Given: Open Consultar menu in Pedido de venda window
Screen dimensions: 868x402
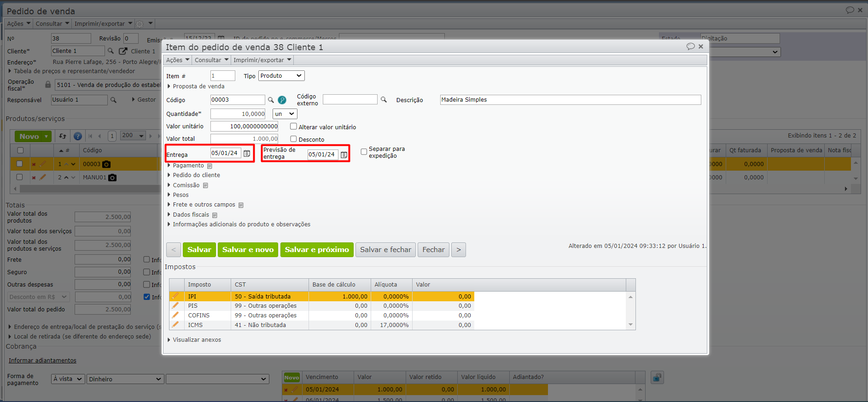Looking at the screenshot, I should 52,23.
